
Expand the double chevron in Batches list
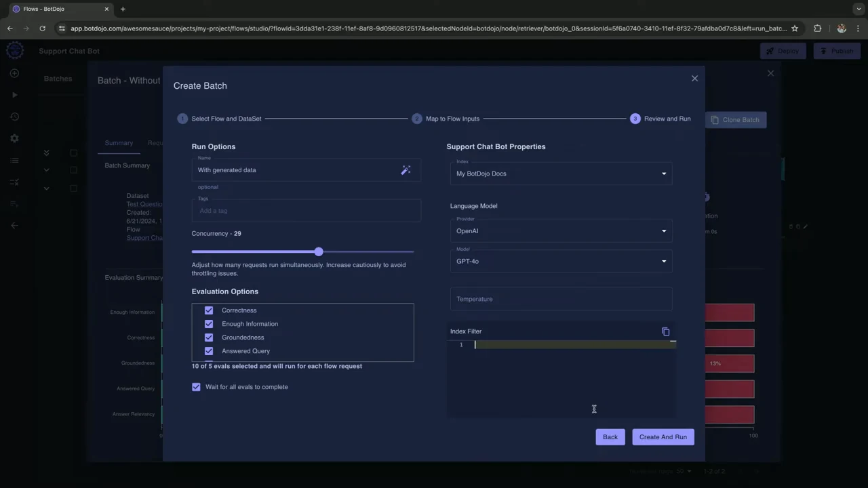point(46,152)
